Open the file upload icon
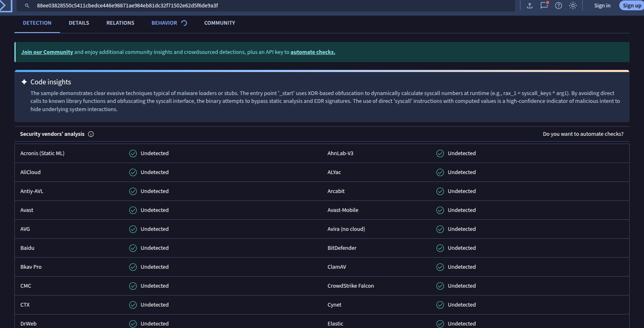This screenshot has height=328, width=644. [530, 5]
